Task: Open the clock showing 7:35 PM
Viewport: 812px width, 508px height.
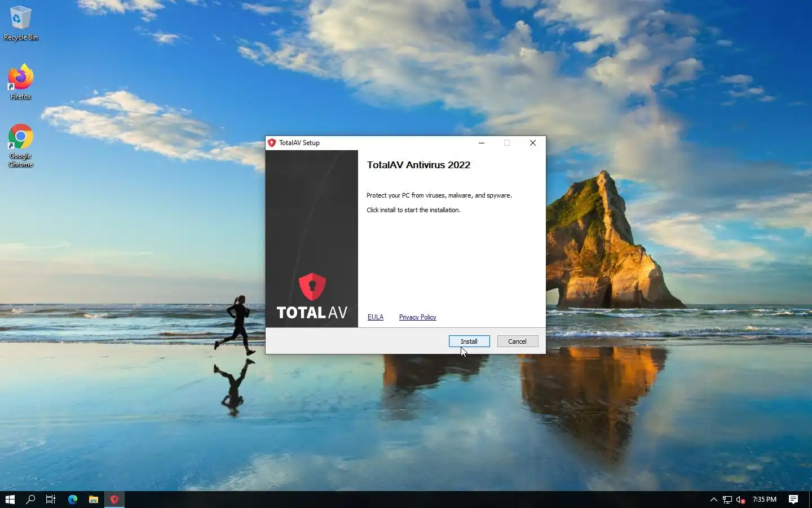Action: pyautogui.click(x=765, y=500)
